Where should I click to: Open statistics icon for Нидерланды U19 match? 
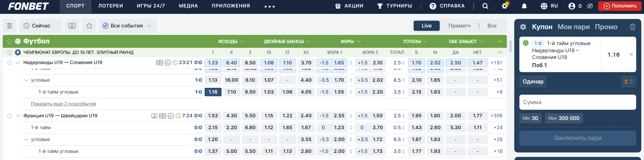coord(167,63)
